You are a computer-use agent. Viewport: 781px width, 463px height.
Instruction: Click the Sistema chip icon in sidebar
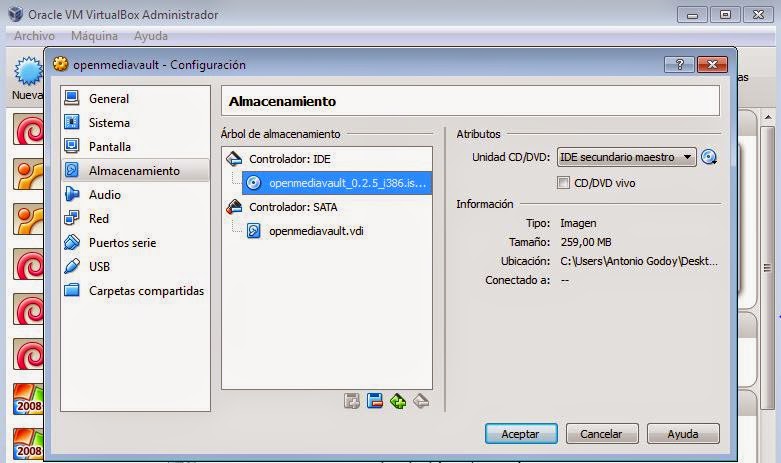point(72,122)
